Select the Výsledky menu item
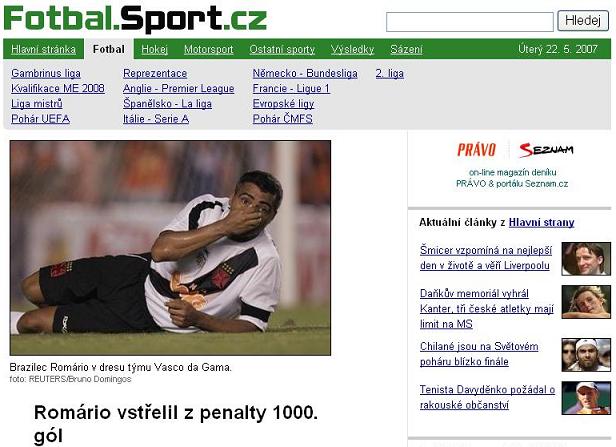616x447 pixels. [x=352, y=49]
